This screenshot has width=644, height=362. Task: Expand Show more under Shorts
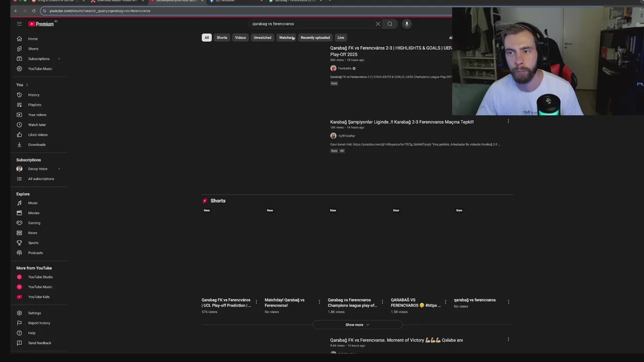(357, 325)
